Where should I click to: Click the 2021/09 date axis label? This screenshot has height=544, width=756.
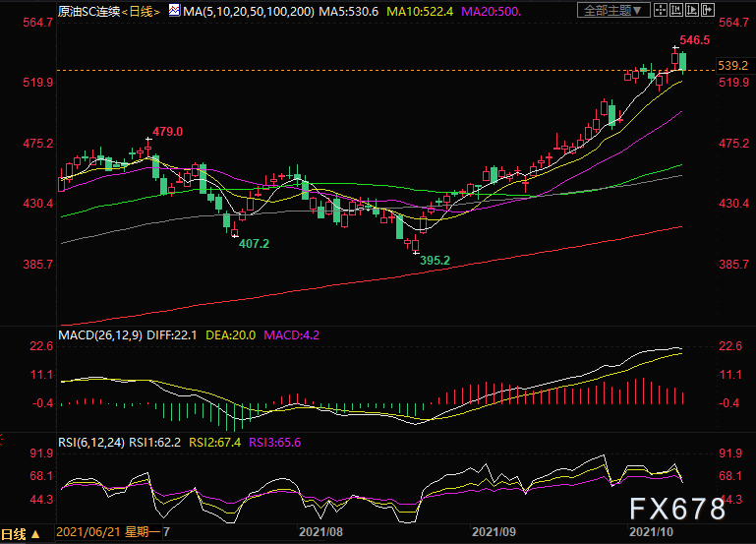pyautogui.click(x=494, y=532)
